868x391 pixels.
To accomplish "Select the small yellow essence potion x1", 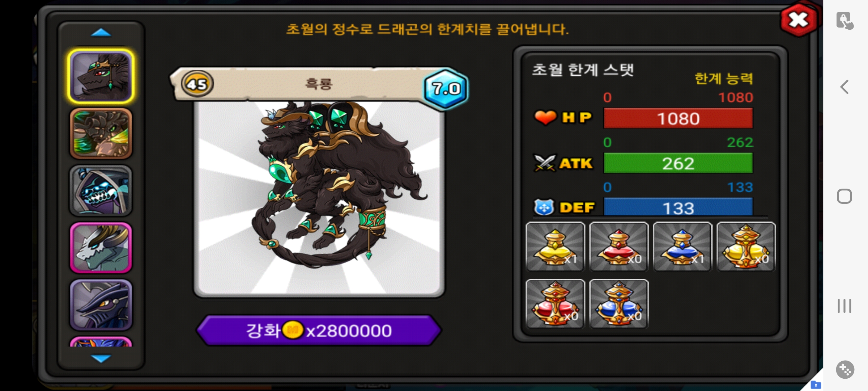I will (x=555, y=247).
